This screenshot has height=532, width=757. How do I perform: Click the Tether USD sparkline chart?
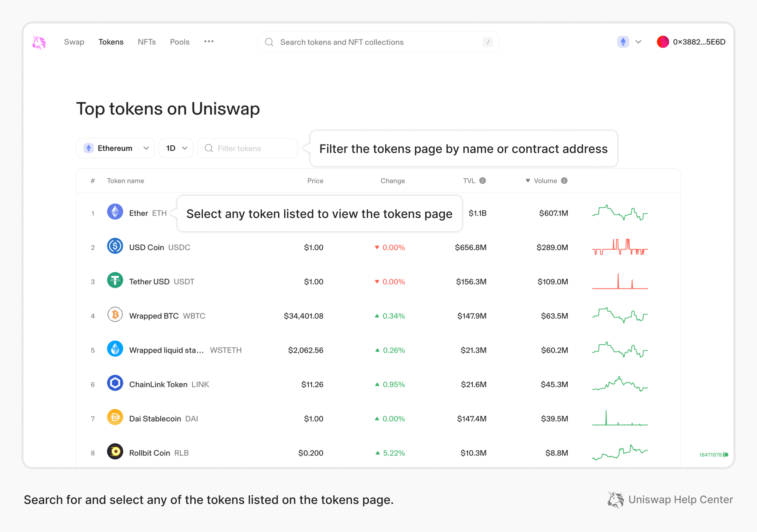pyautogui.click(x=620, y=281)
